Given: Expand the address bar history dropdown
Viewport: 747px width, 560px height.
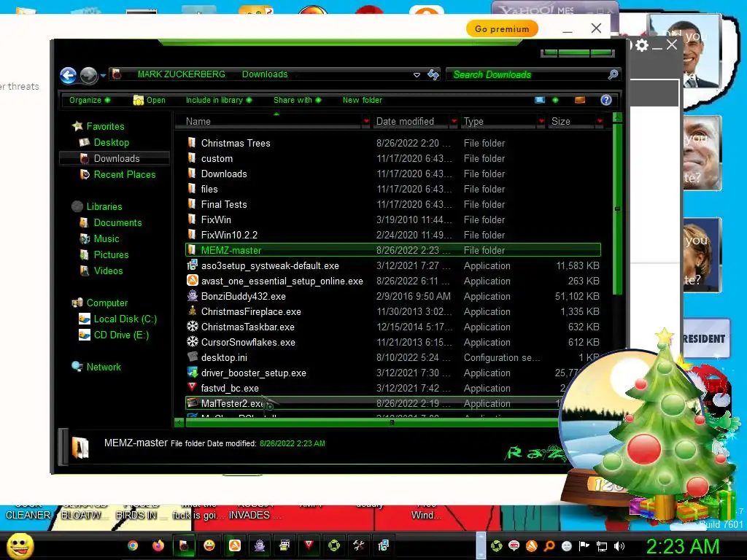Looking at the screenshot, I should point(417,75).
